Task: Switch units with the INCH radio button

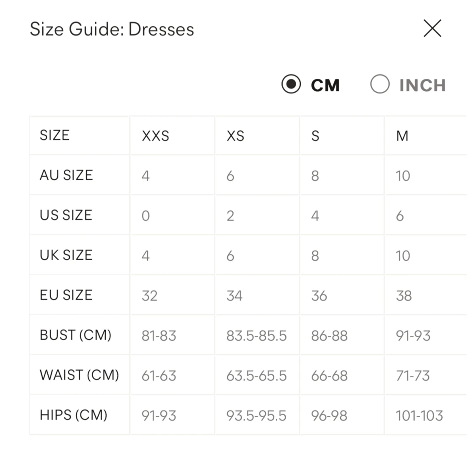Action: pos(380,84)
